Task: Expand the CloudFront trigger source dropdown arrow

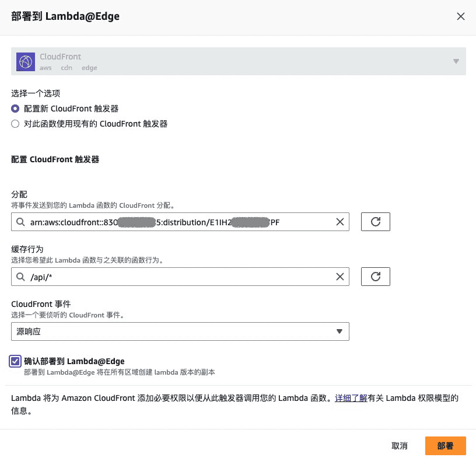Action: [456, 61]
